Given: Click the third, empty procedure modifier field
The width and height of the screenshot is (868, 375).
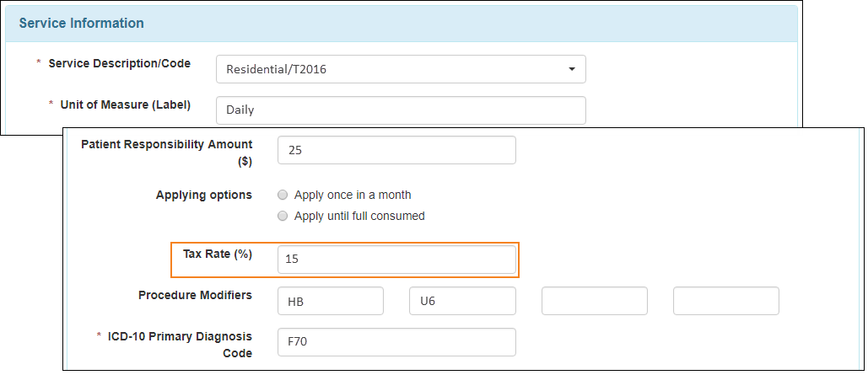Looking at the screenshot, I should click(x=595, y=301).
